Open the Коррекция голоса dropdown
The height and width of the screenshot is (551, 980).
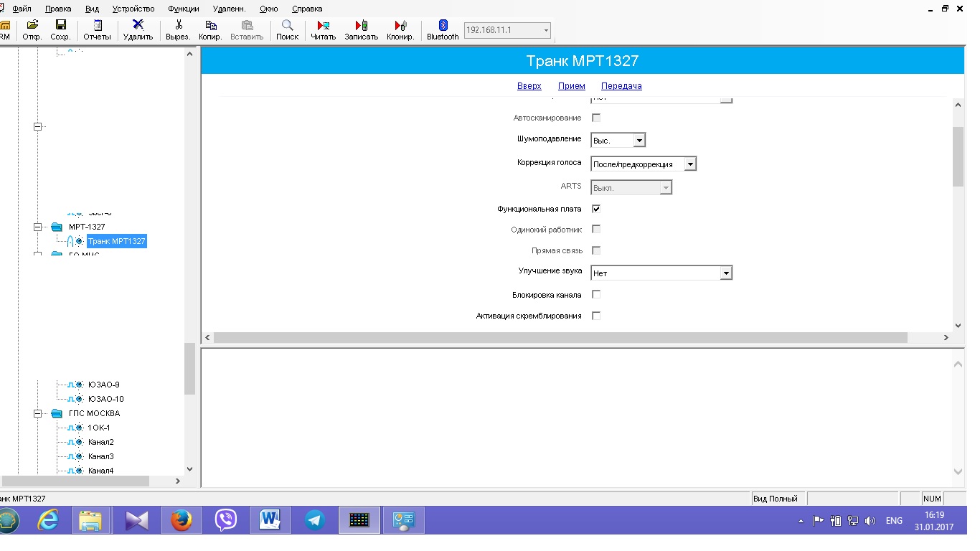689,164
